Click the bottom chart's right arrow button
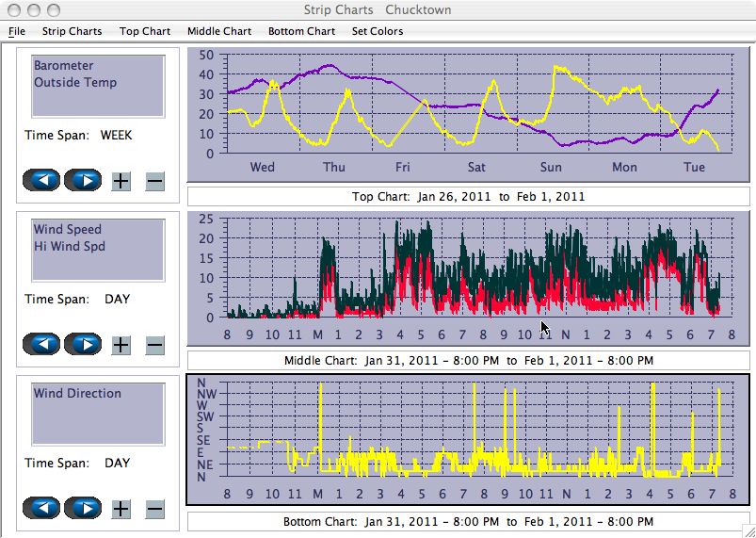This screenshot has height=538, width=756. pos(84,508)
